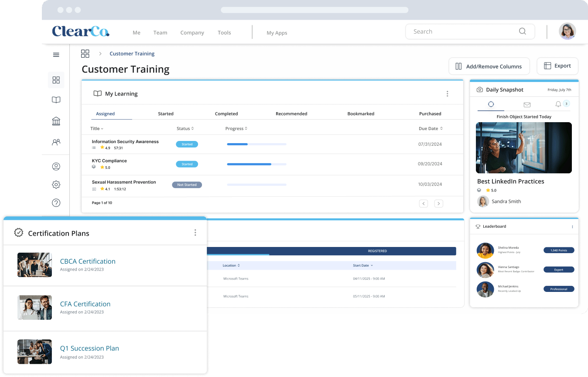Viewport: 588px width, 377px height.
Task: Open the CBCA Certification link
Action: click(88, 261)
